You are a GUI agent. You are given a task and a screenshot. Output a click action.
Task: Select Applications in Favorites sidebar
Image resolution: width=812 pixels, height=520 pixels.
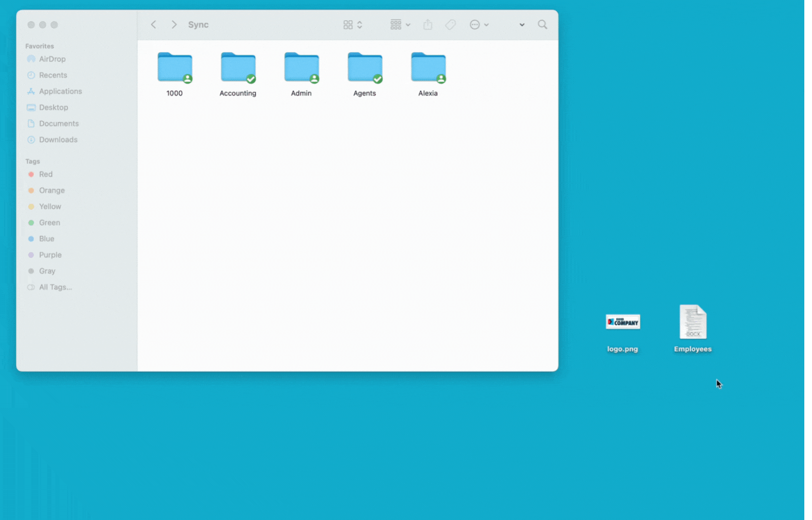[x=60, y=91]
